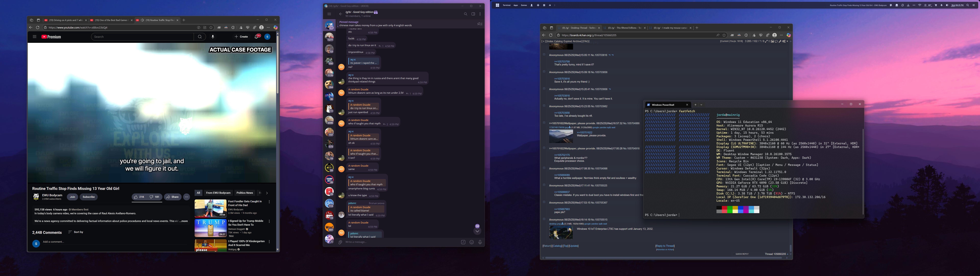The height and width of the screenshot is (276, 980).
Task: Expand the video description with ...more
Action: pyautogui.click(x=184, y=221)
